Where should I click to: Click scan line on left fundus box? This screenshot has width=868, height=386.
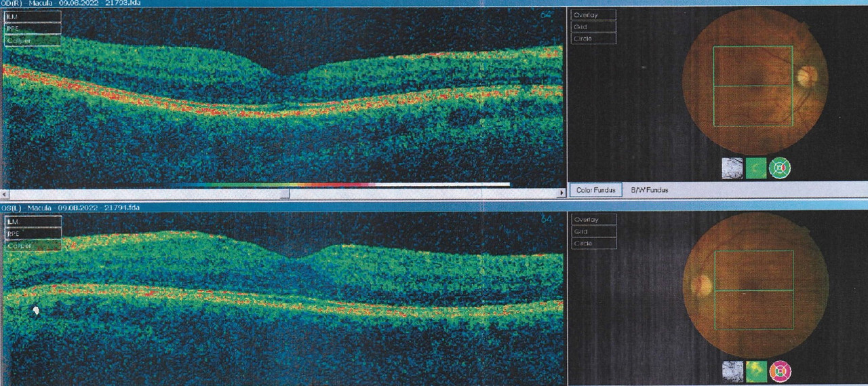coord(753,290)
